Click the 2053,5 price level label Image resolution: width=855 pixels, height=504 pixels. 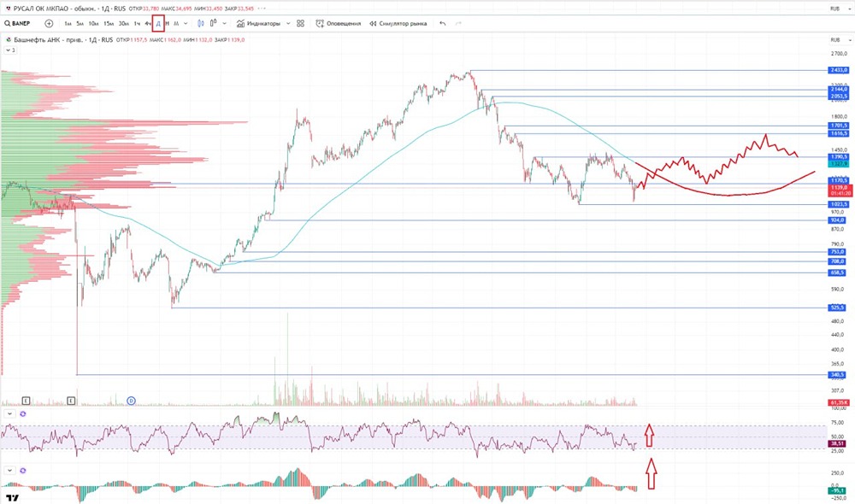pos(839,96)
